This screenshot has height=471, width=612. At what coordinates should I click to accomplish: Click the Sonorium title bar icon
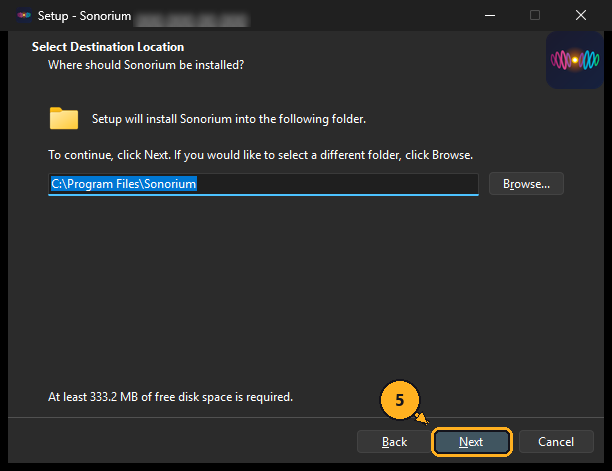24,15
